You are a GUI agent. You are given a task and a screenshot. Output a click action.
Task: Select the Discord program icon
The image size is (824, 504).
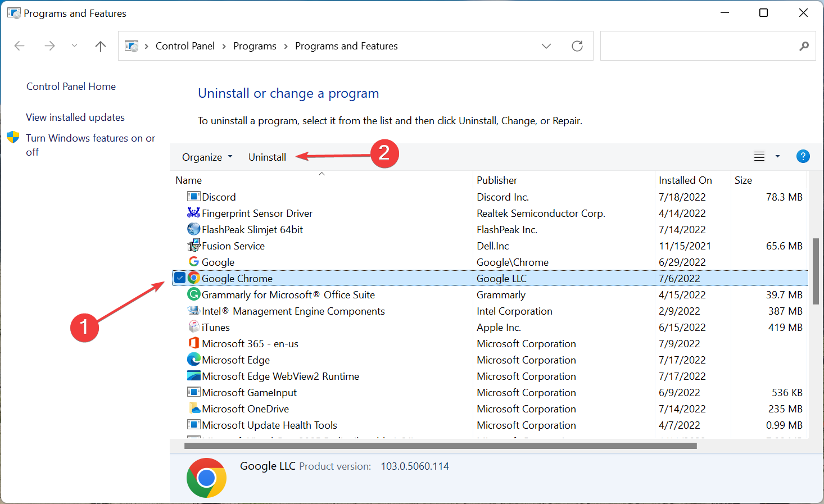coord(193,197)
